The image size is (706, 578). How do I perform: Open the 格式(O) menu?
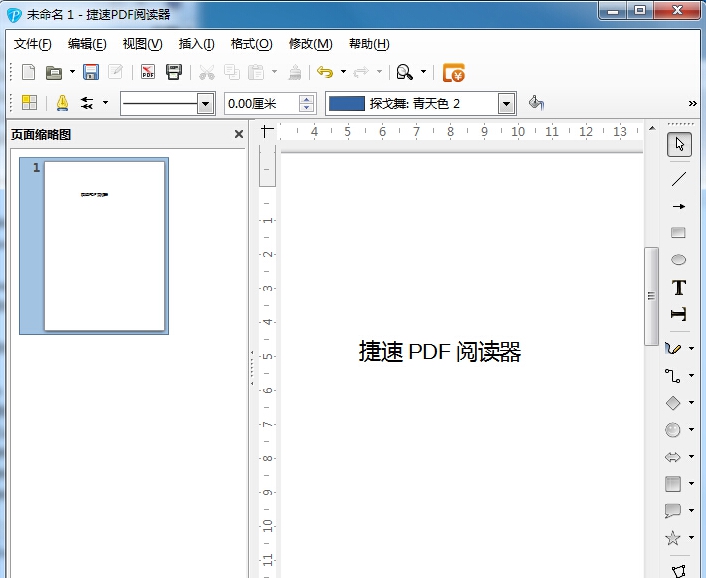tap(251, 44)
